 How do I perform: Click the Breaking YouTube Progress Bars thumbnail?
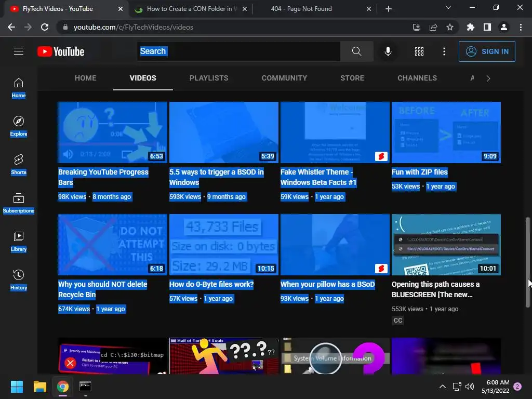point(112,132)
